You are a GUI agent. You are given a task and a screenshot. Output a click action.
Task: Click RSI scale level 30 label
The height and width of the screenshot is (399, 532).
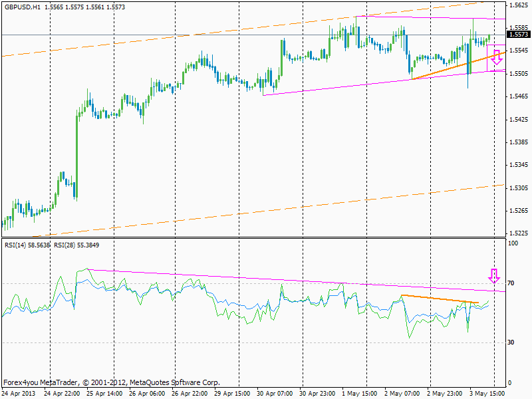(511, 342)
